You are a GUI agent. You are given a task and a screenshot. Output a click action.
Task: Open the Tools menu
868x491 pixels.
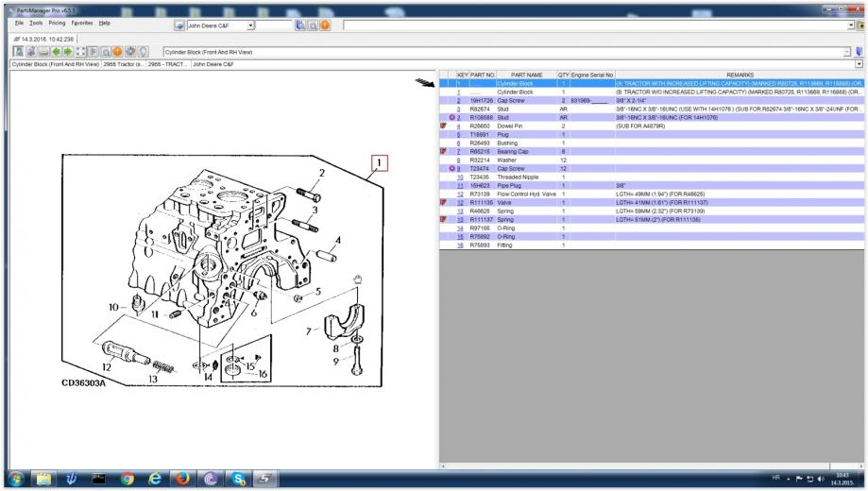click(x=36, y=24)
